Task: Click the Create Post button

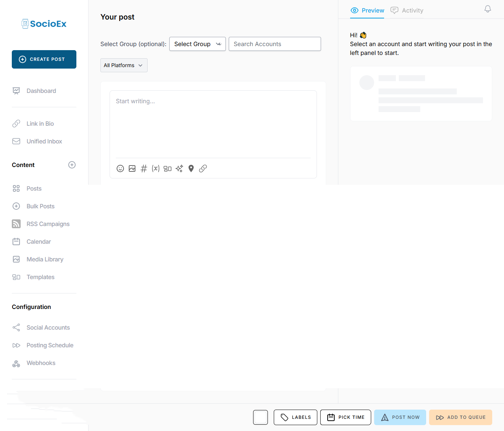Action: 44,59
